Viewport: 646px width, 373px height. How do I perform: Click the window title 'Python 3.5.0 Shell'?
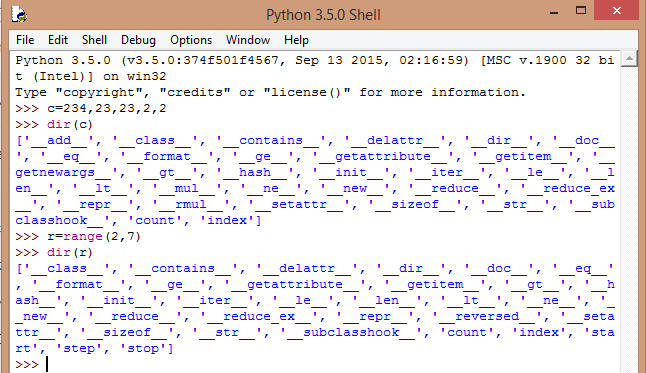[x=323, y=15]
